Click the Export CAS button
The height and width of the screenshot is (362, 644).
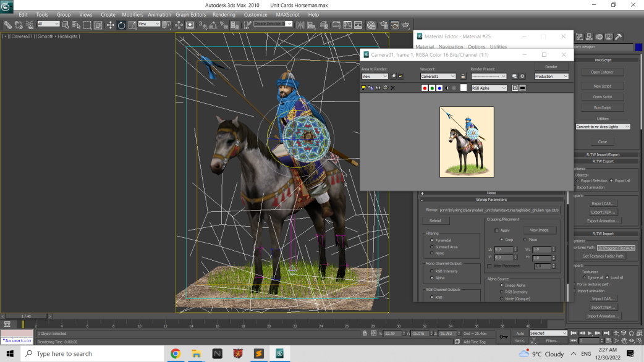603,204
